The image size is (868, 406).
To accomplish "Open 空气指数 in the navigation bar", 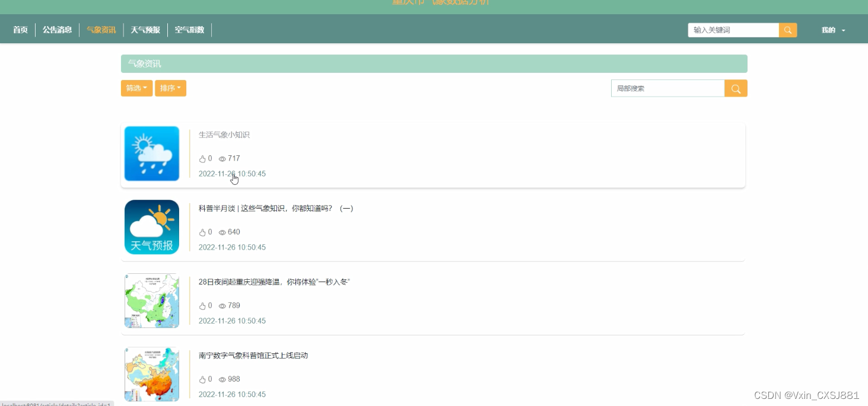I will pos(189,30).
